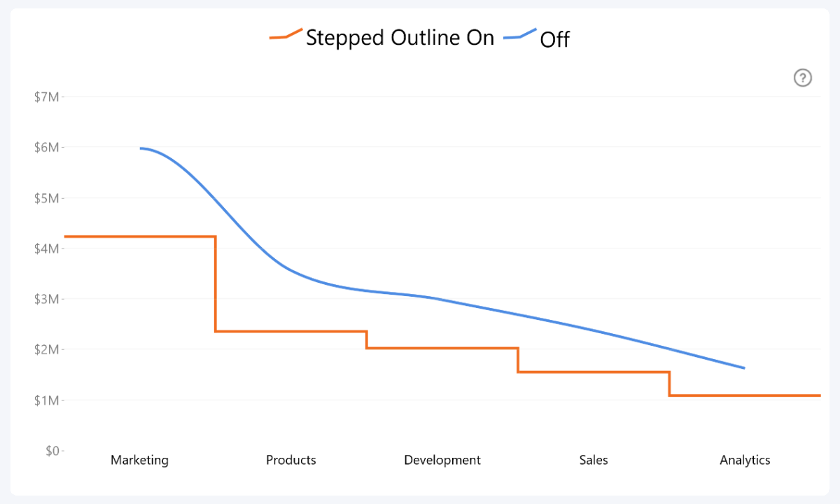Click the blue curve's end point above Analytics
Image resolution: width=840 pixels, height=504 pixels.
[x=743, y=367]
